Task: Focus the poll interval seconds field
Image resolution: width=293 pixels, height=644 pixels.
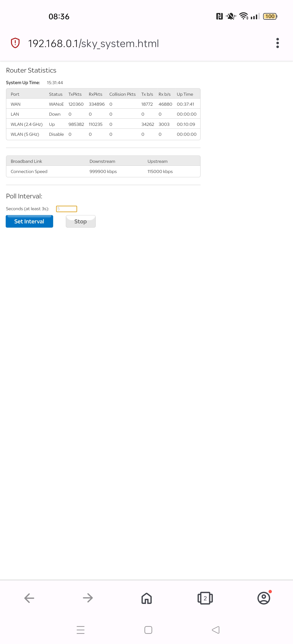Action: [67, 209]
